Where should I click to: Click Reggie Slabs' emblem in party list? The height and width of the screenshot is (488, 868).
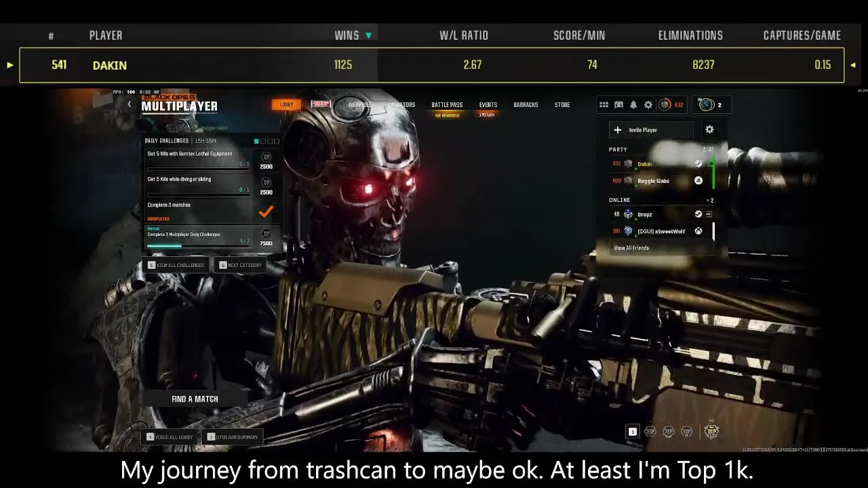(x=628, y=181)
